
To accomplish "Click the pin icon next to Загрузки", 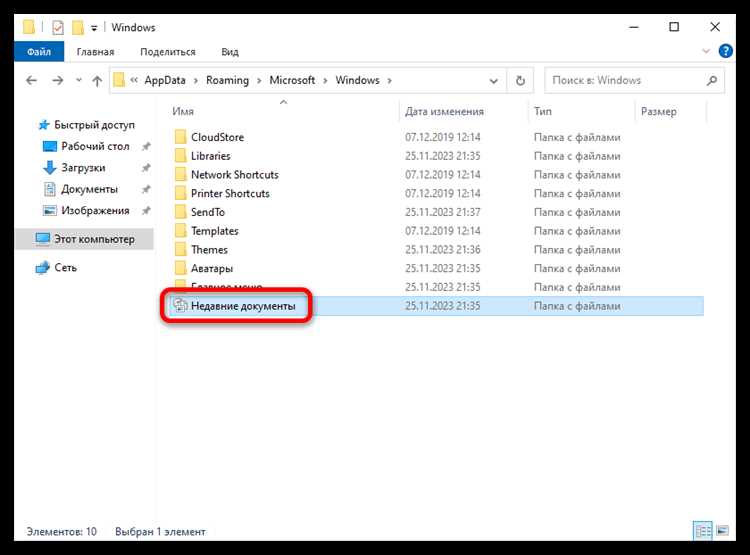I will [146, 168].
